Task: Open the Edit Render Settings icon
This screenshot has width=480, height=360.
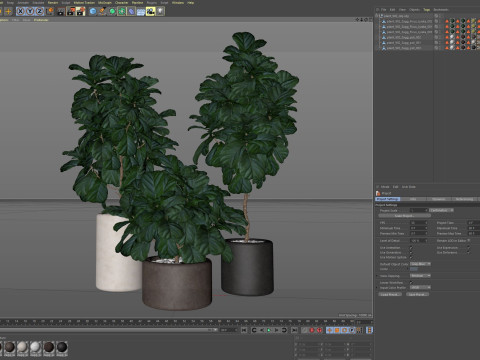Action: pos(80,12)
